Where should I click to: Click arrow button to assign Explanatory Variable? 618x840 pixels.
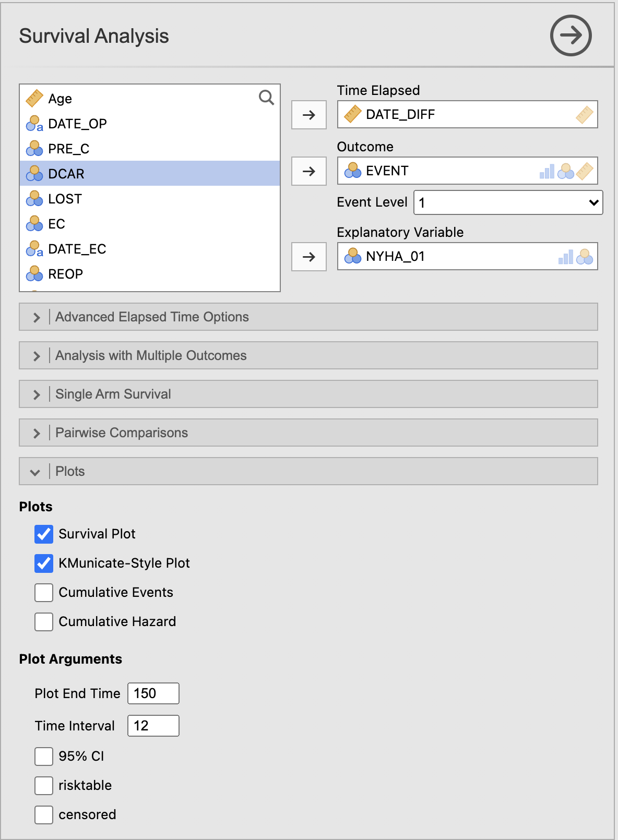[x=309, y=257]
